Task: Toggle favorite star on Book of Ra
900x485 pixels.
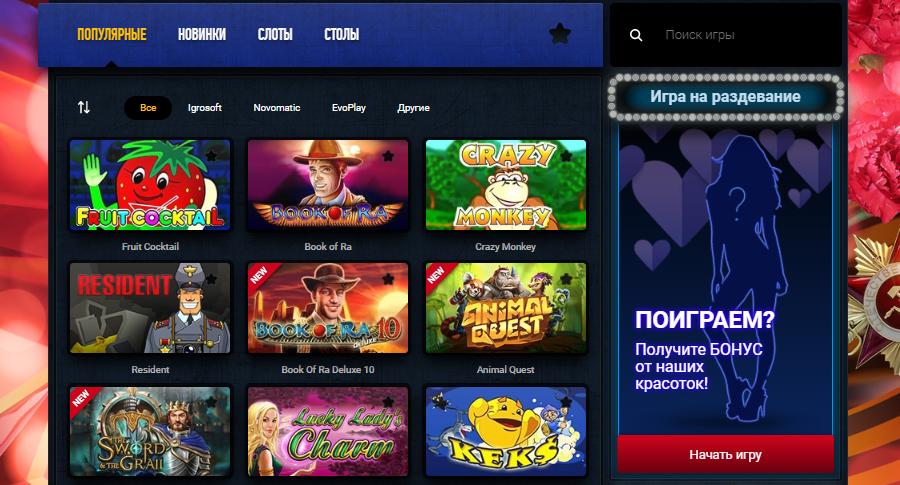Action: coord(389,155)
